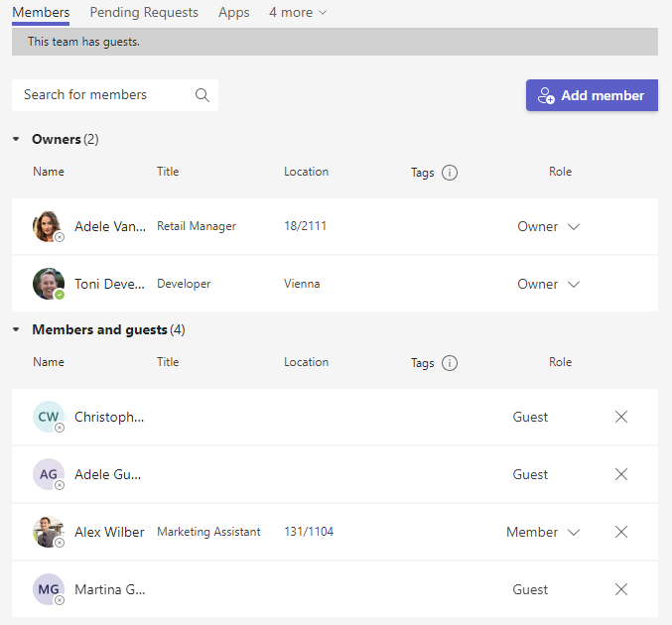Collapse the Members and guests section
672x625 pixels.
(16, 330)
